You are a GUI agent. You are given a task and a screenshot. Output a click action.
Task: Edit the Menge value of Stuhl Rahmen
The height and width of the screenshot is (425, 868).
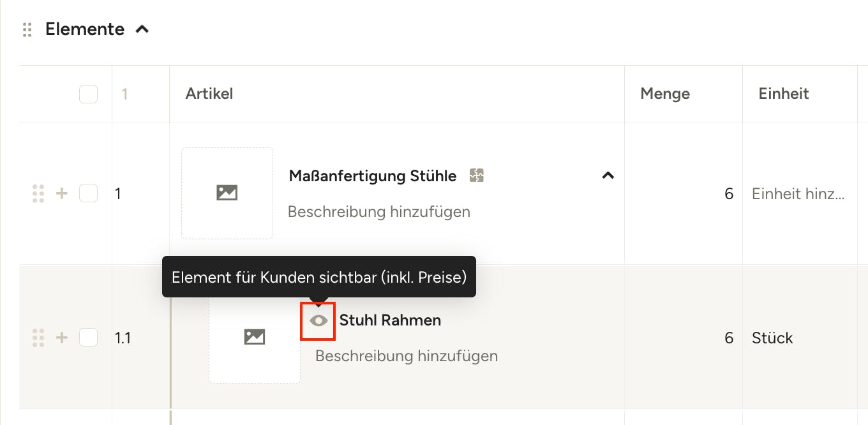click(x=684, y=338)
